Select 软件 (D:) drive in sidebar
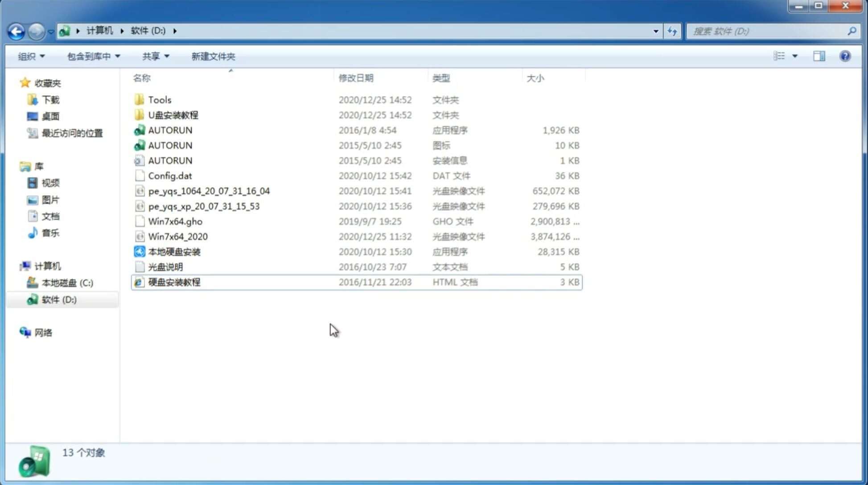The height and width of the screenshot is (485, 868). pos(58,299)
